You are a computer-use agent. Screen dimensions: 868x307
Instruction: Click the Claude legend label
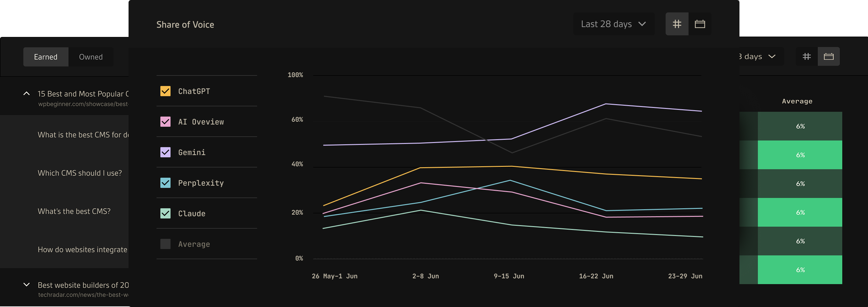(192, 214)
